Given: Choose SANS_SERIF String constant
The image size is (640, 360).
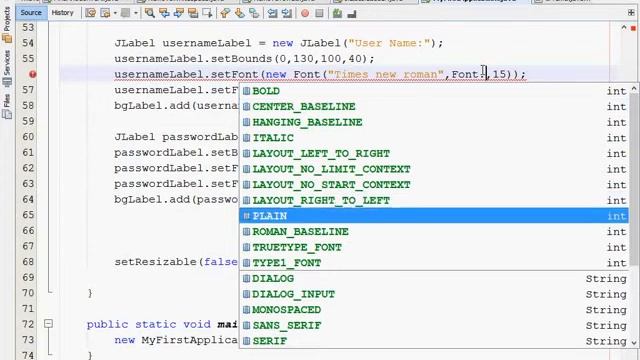Looking at the screenshot, I should coord(433,325).
